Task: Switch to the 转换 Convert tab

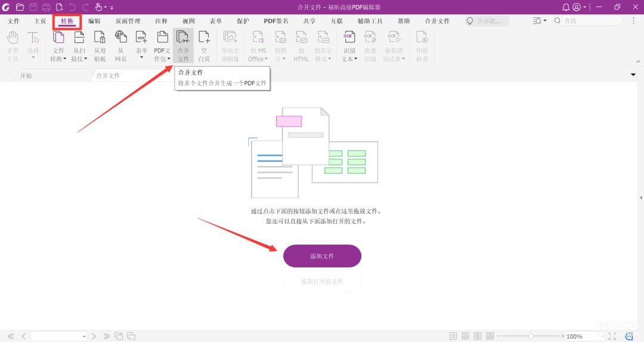Action: point(67,21)
